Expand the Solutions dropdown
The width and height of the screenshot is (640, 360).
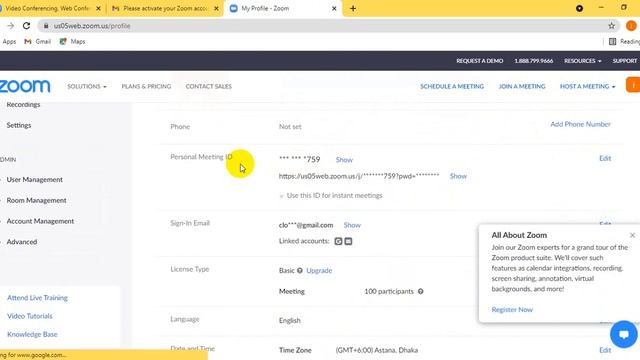[87, 86]
